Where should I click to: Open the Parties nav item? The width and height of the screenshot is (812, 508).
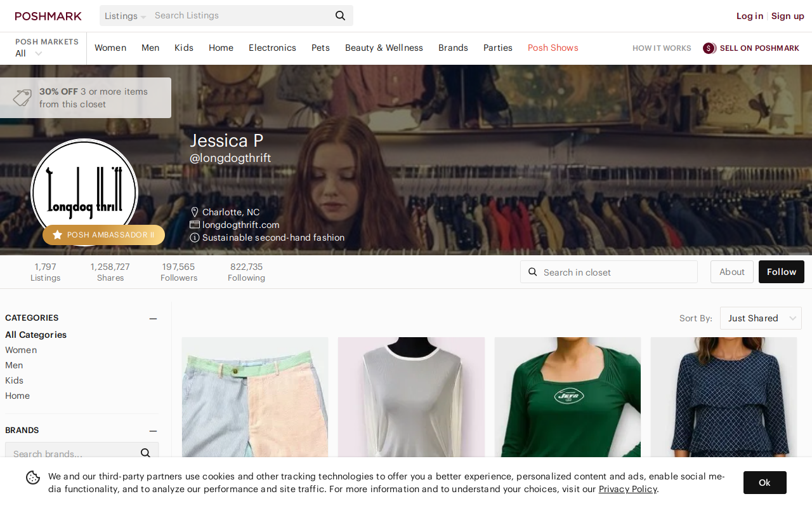coord(498,48)
